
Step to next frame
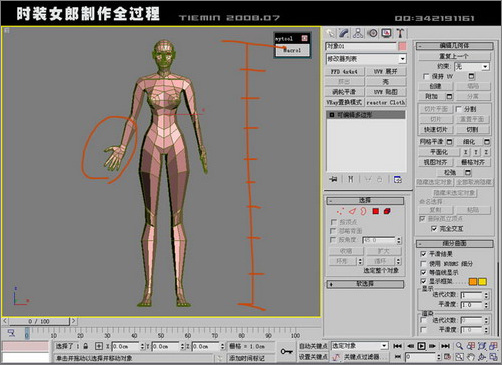tap(432, 346)
